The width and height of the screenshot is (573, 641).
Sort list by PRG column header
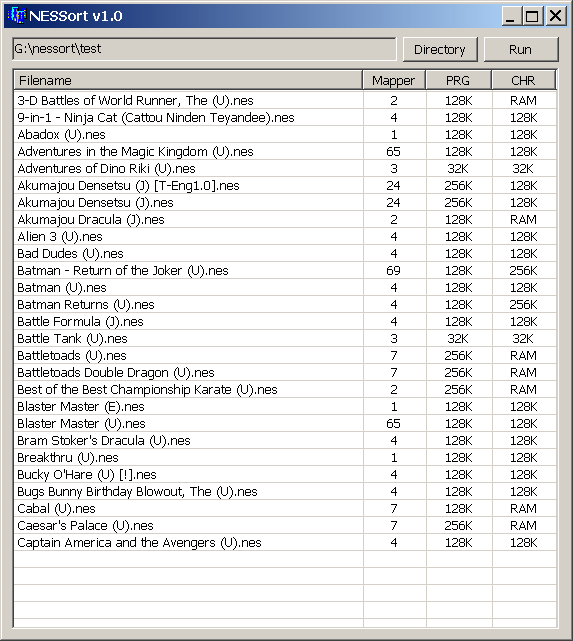(x=458, y=80)
